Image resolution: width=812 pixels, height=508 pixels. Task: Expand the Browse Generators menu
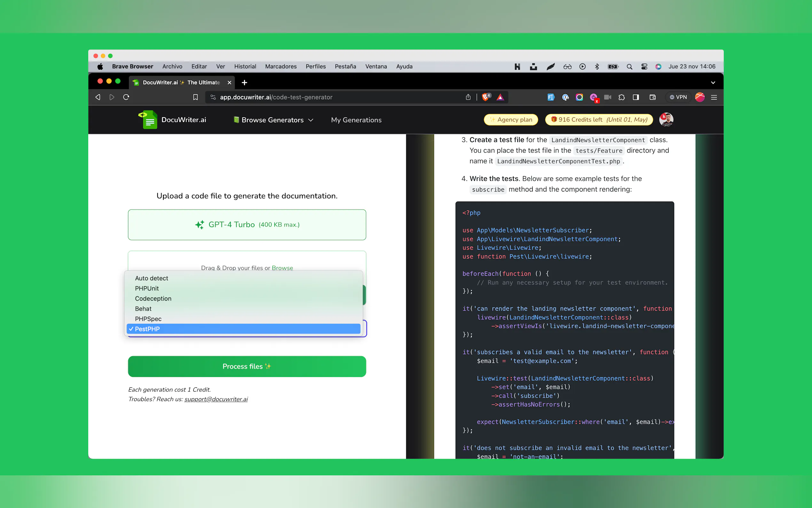click(x=273, y=120)
